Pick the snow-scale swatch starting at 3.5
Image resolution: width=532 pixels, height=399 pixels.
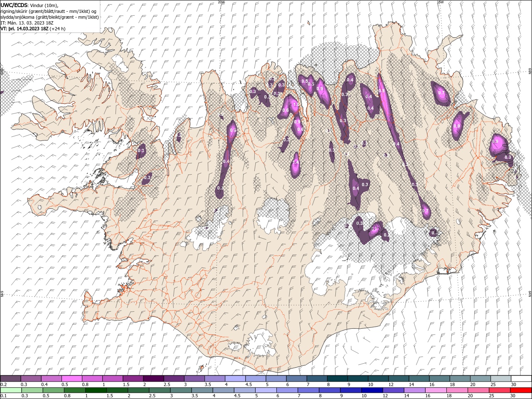(x=214, y=379)
